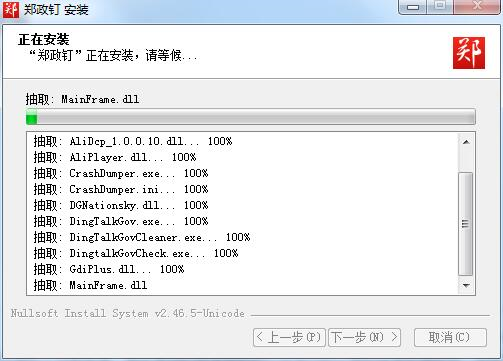
Task: Click the 郑政钉 安装 window title text
Action: click(x=56, y=9)
